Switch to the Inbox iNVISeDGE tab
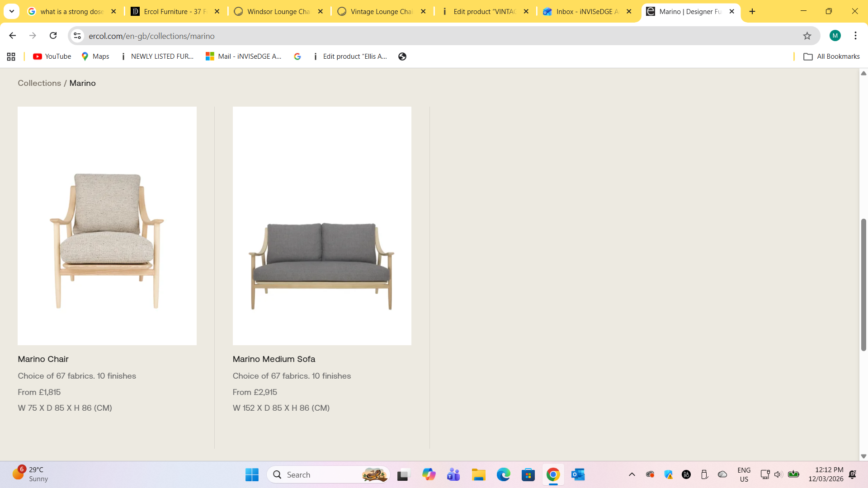Screen dimensions: 868x488 (x=588, y=11)
